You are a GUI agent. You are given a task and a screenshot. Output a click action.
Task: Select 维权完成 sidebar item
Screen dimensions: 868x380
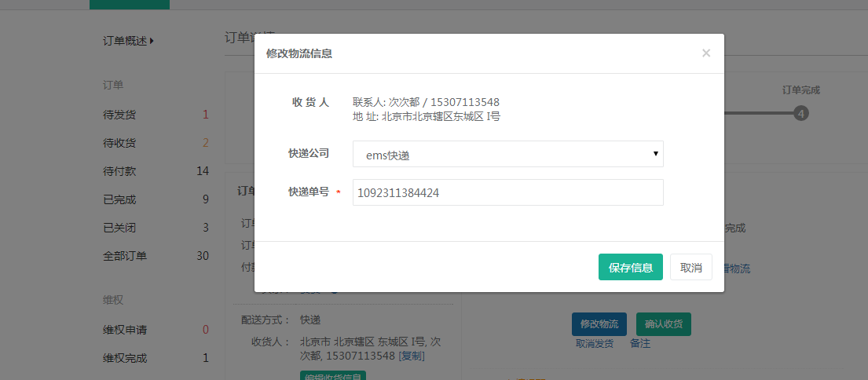click(x=125, y=358)
